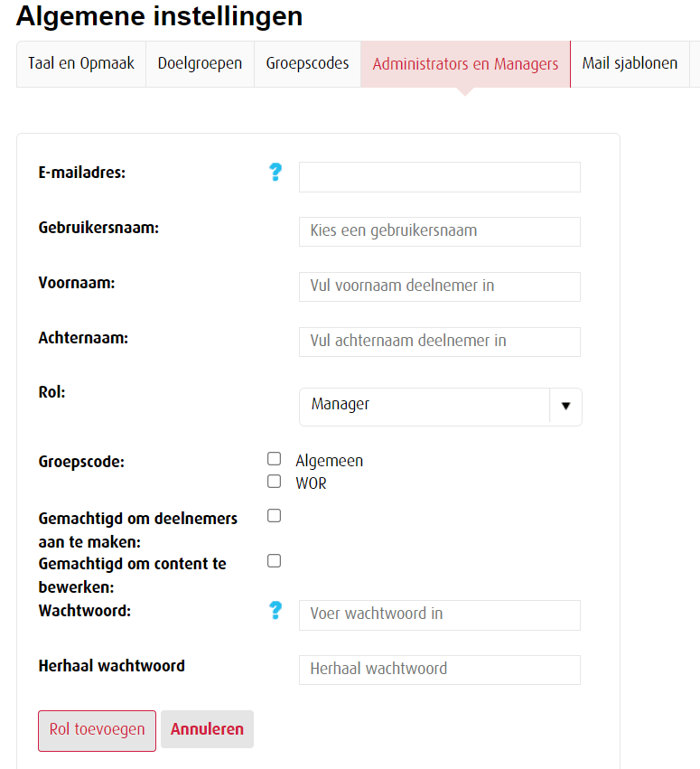Open the Rol dropdown arrow
This screenshot has height=769, width=700.
click(565, 406)
